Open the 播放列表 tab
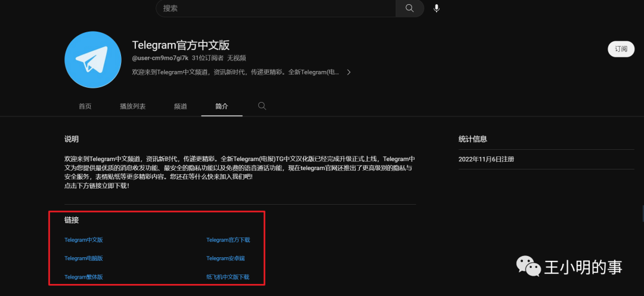Screen dimensions: 644x296 tap(132, 106)
